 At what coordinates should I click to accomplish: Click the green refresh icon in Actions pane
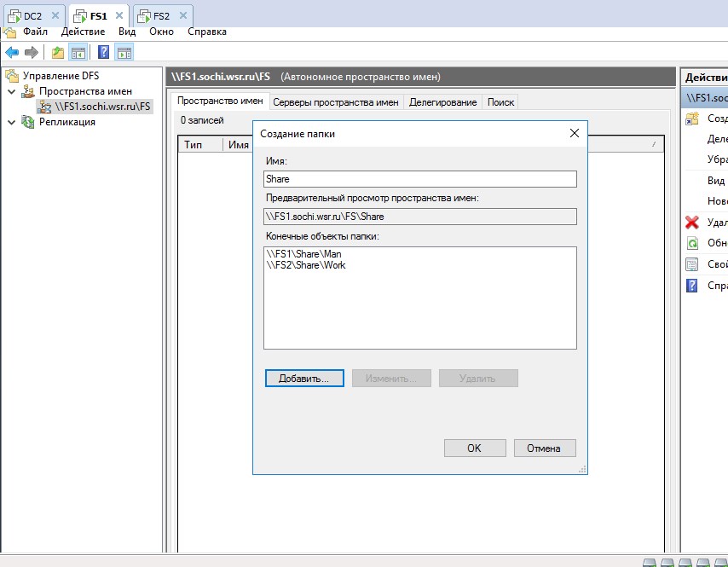click(692, 243)
